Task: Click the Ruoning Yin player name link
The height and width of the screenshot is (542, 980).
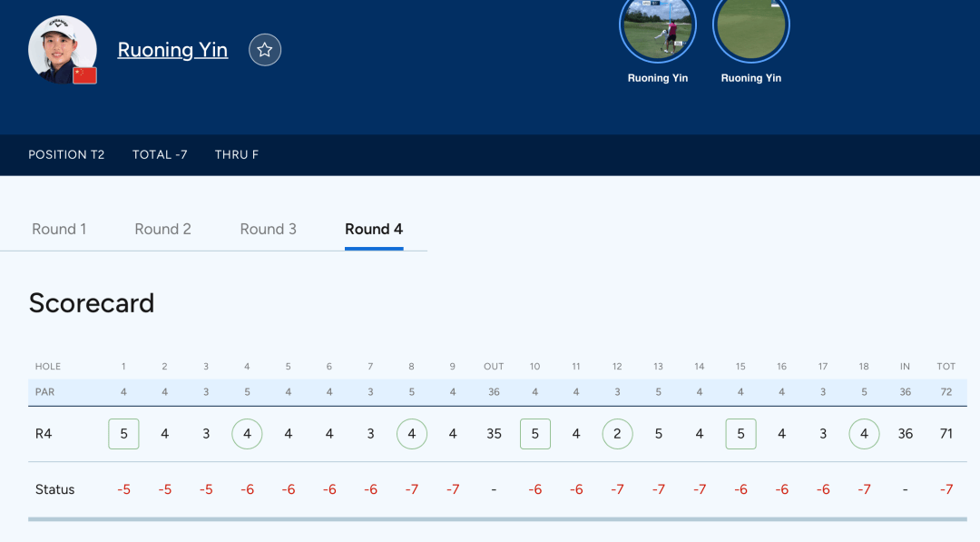Action: (x=172, y=50)
